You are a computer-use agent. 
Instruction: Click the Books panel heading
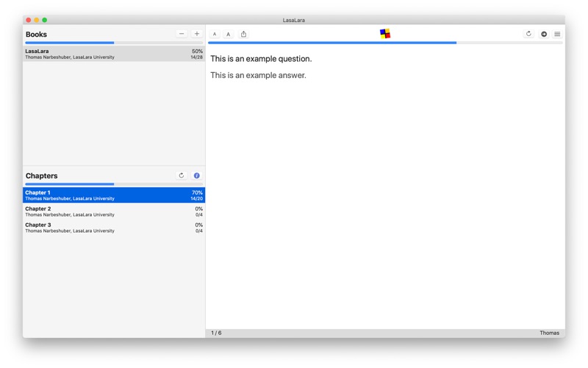[x=36, y=34]
